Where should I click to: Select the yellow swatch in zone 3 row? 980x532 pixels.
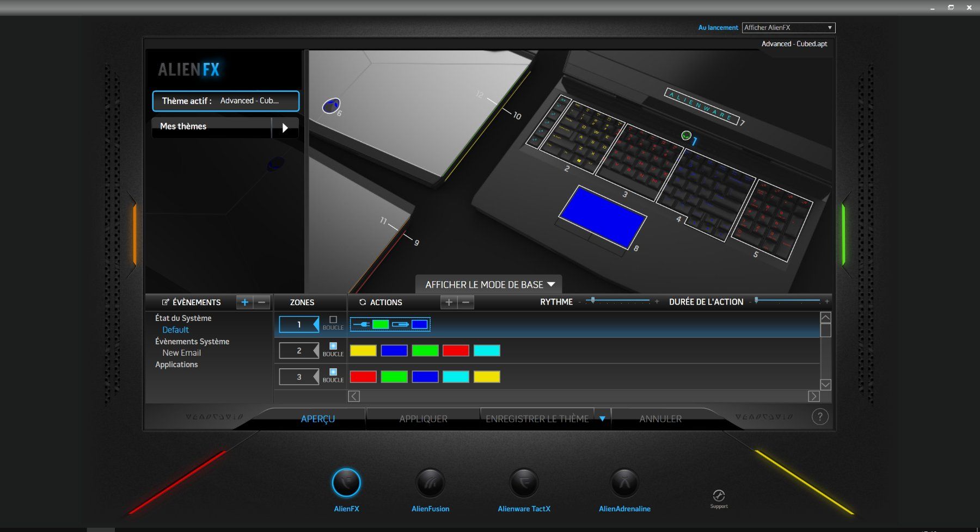click(487, 377)
